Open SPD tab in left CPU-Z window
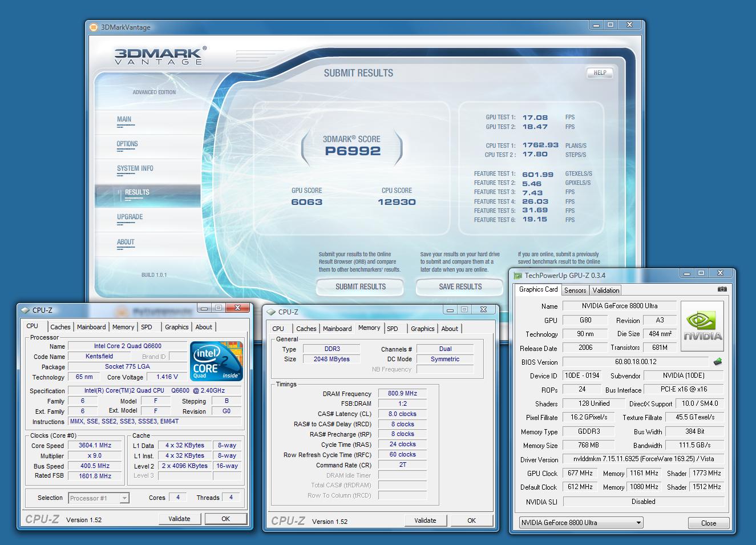 pyautogui.click(x=147, y=327)
